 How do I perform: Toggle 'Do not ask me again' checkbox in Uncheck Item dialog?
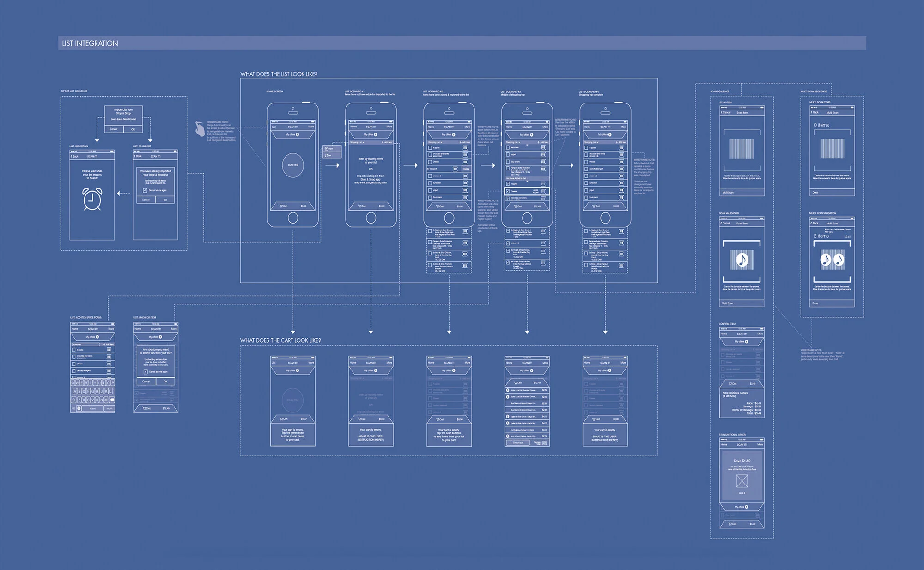pos(146,371)
